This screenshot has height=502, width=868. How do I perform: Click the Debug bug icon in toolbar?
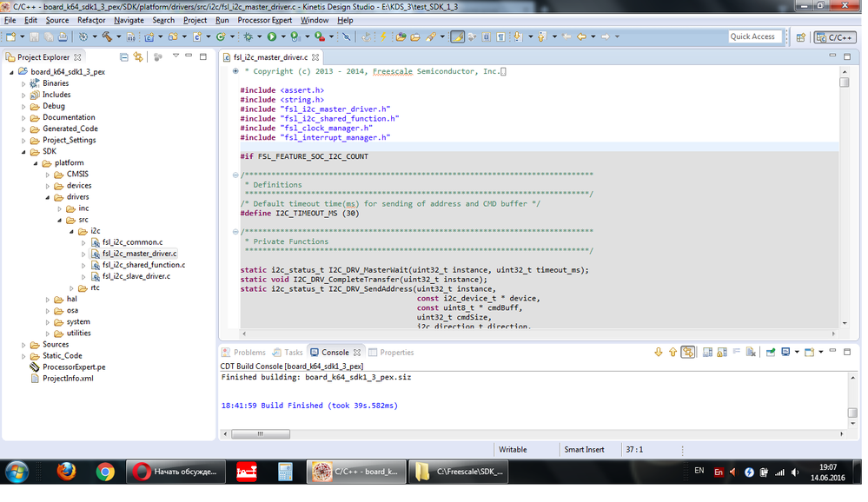248,36
